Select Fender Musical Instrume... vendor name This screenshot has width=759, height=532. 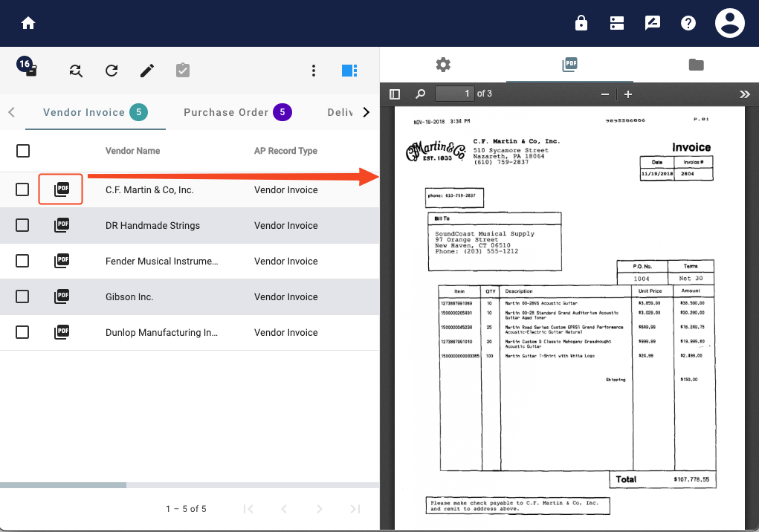click(x=161, y=261)
